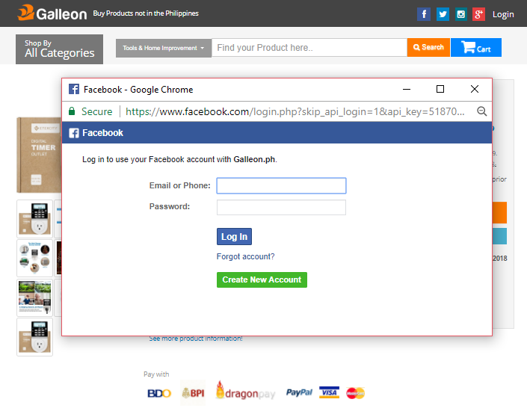Image resolution: width=527 pixels, height=420 pixels.
Task: Click the Secure padlock icon in the popup
Action: (72, 111)
